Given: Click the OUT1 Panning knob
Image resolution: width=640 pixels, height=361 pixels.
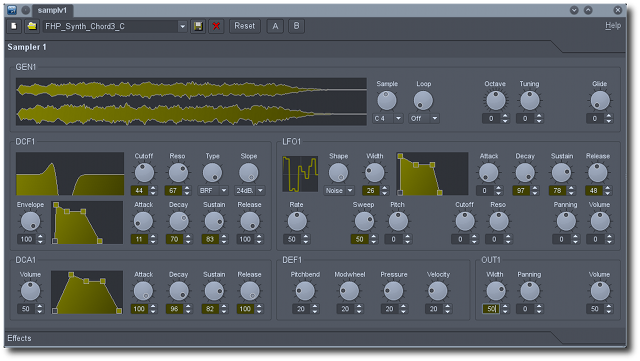Looking at the screenshot, I should coord(529,291).
